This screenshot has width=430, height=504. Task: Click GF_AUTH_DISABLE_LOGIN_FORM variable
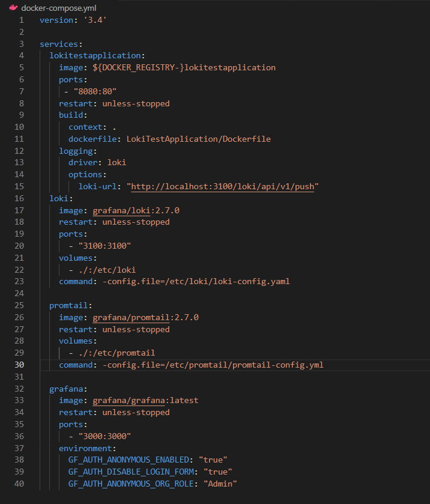[x=131, y=472]
